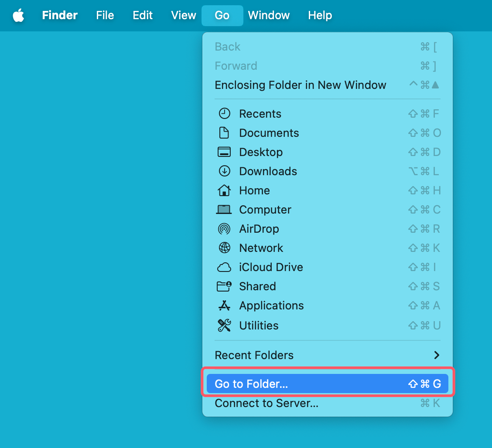Click the AirDrop radar icon
492x448 pixels.
224,228
